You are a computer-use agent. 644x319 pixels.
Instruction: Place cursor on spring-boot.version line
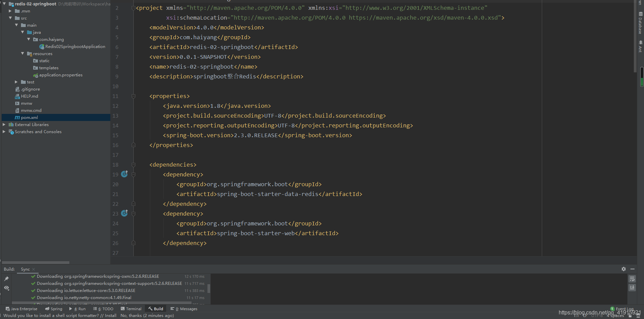[x=257, y=136]
